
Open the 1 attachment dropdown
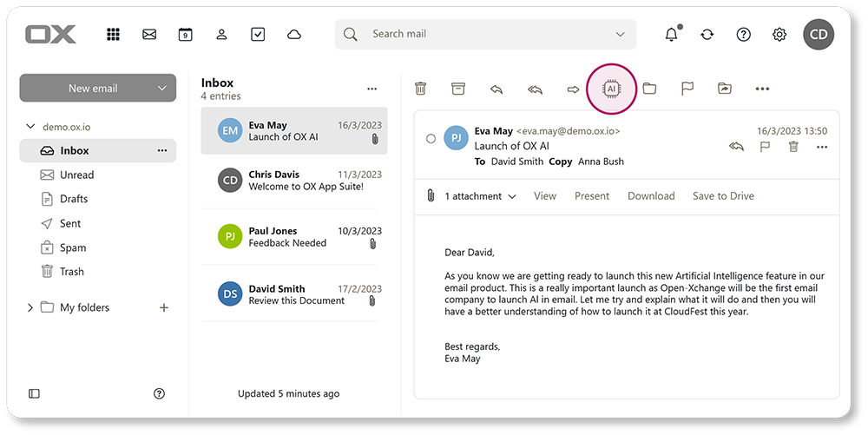pyautogui.click(x=480, y=196)
